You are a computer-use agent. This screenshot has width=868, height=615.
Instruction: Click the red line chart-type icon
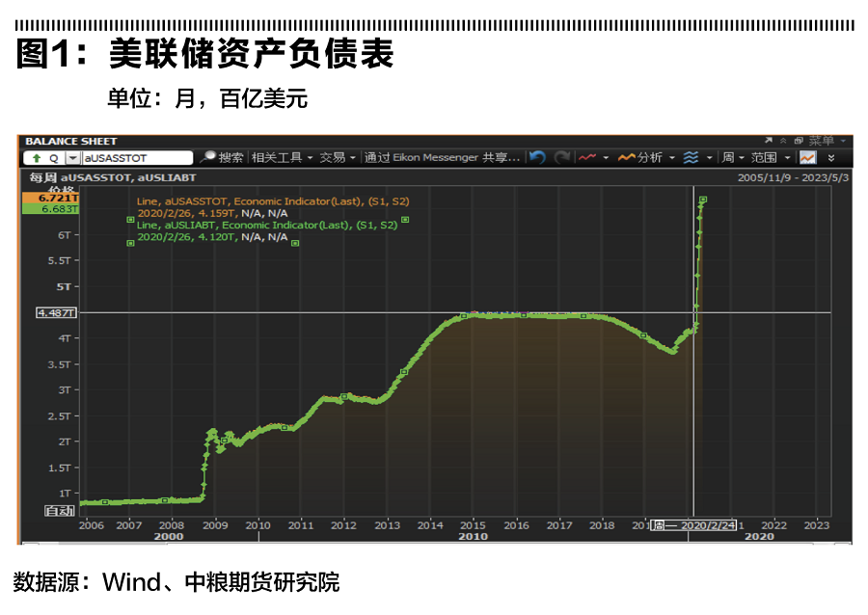pyautogui.click(x=587, y=157)
